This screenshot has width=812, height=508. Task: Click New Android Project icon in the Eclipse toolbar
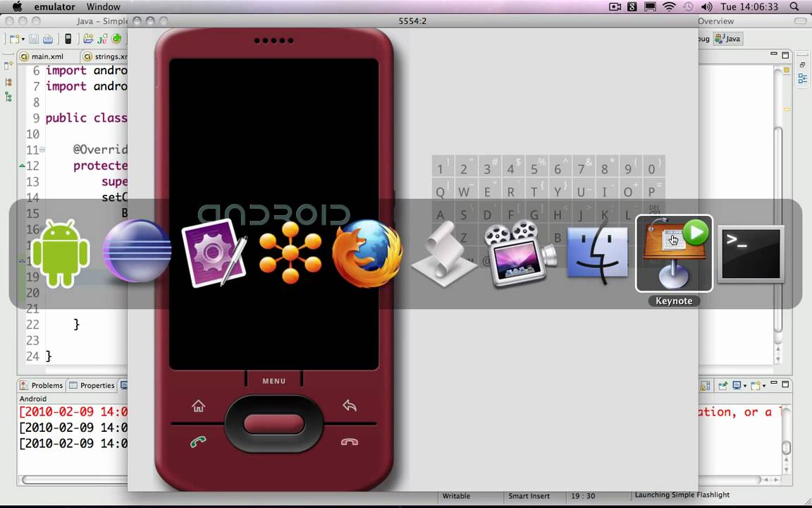tap(88, 39)
